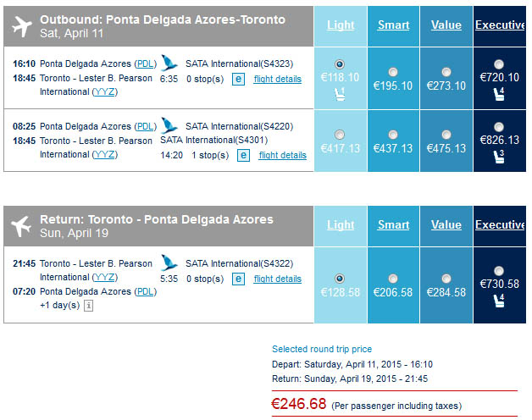Viewport: 532px width, 420px height.
Task: Open the Smart fare header in Return table
Action: pyautogui.click(x=394, y=224)
